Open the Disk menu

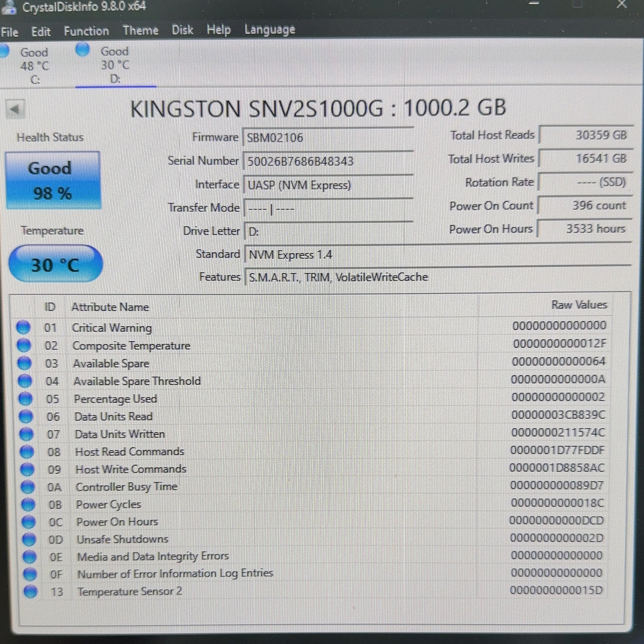(x=182, y=30)
